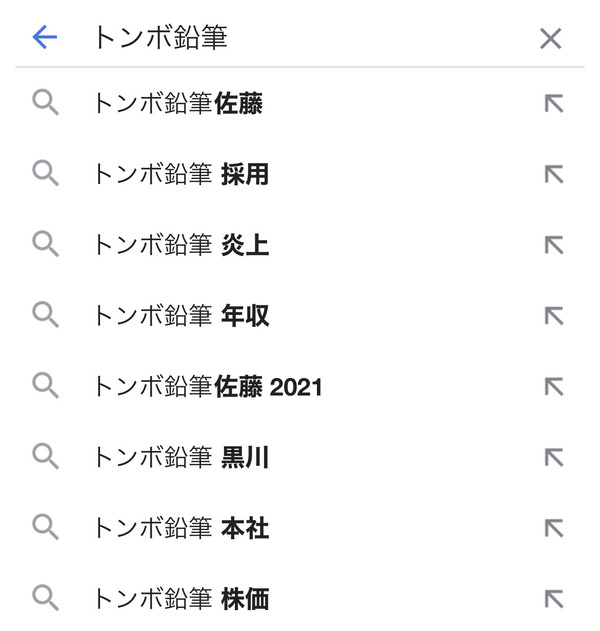The image size is (600, 631).
Task: Select suggestion トンボ鉛筆 年収
Action: pos(300,316)
